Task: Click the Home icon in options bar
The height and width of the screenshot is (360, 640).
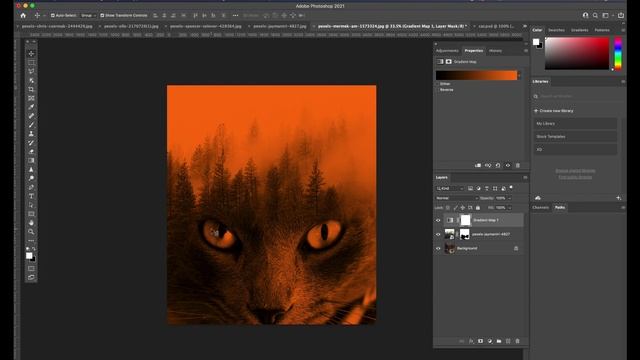Action: coord(23,16)
